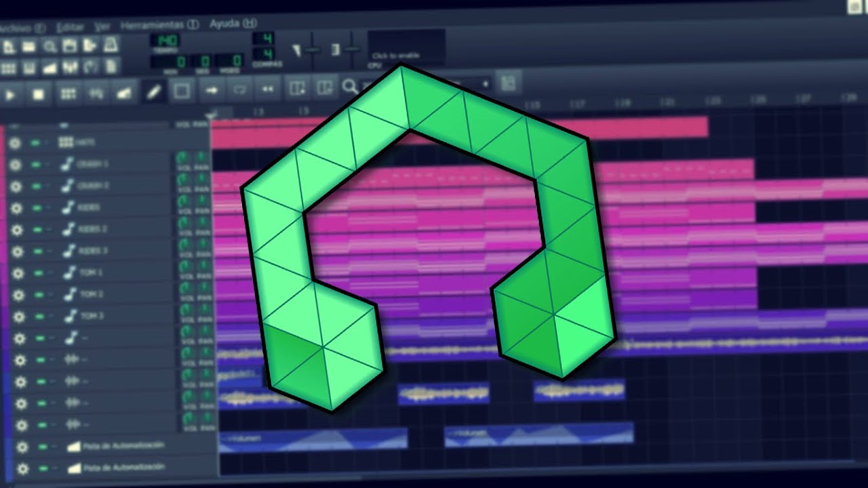
Task: Open RIDES 2 track gear options
Action: [16, 230]
